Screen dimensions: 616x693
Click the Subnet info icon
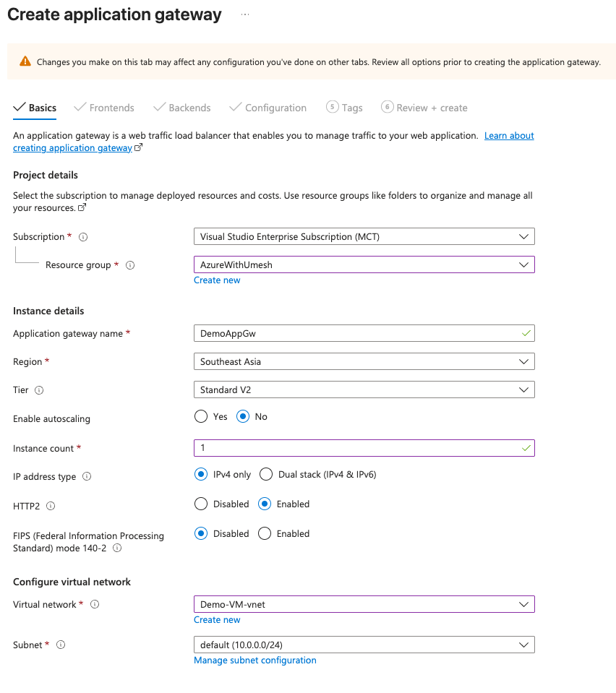(61, 645)
